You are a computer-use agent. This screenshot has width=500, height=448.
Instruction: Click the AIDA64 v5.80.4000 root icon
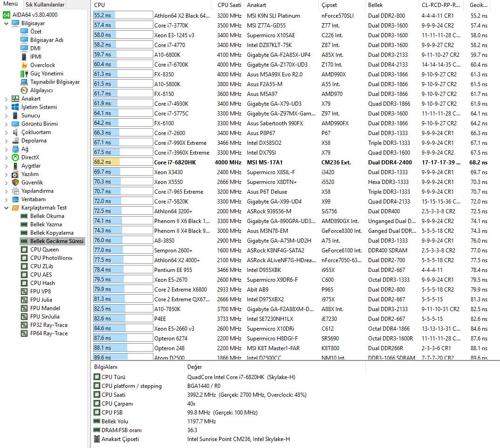[7, 14]
